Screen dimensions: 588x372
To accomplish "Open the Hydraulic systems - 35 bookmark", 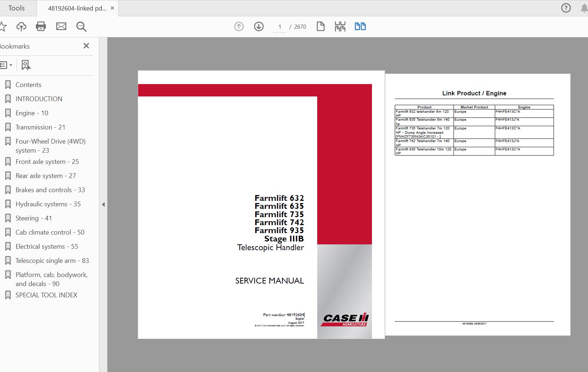I will click(x=48, y=204).
